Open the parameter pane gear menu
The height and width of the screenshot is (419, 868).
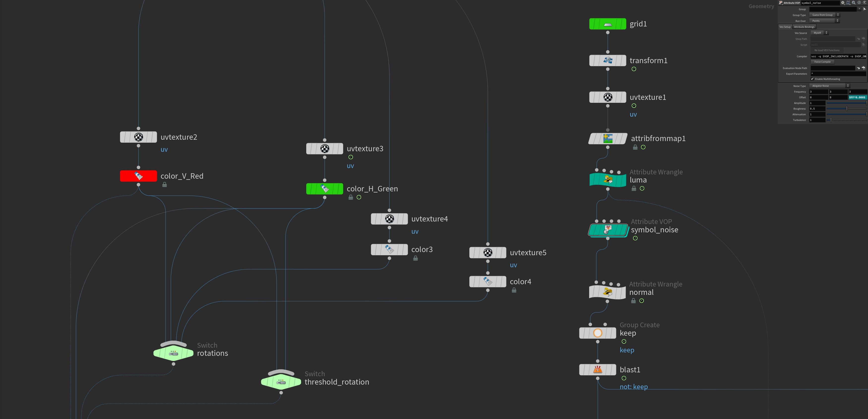click(843, 3)
